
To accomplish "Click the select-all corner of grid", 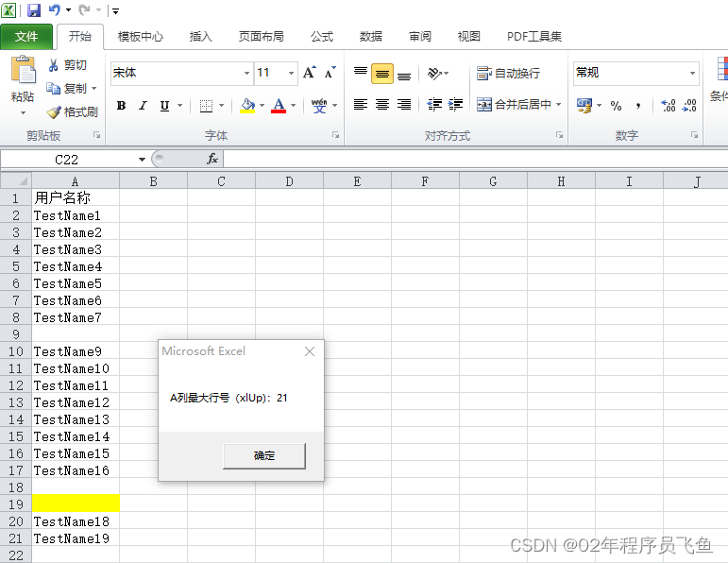I will (16, 181).
